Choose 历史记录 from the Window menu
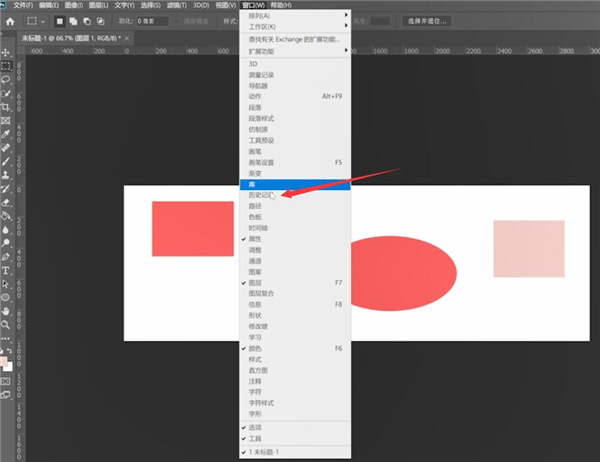 [x=295, y=195]
